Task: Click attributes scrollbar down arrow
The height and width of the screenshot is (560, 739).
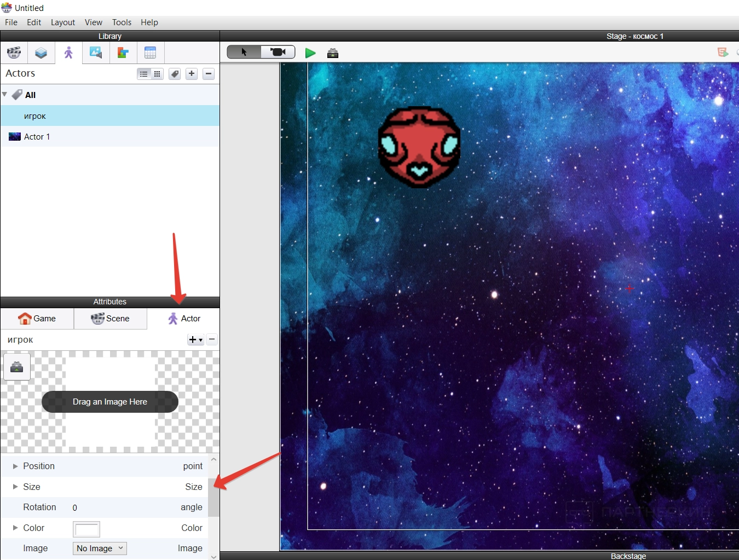Action: pos(213,556)
